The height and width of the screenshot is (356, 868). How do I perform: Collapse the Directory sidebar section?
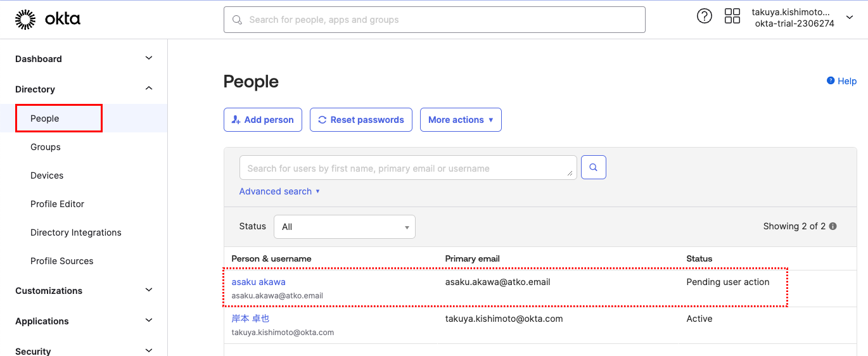point(149,89)
